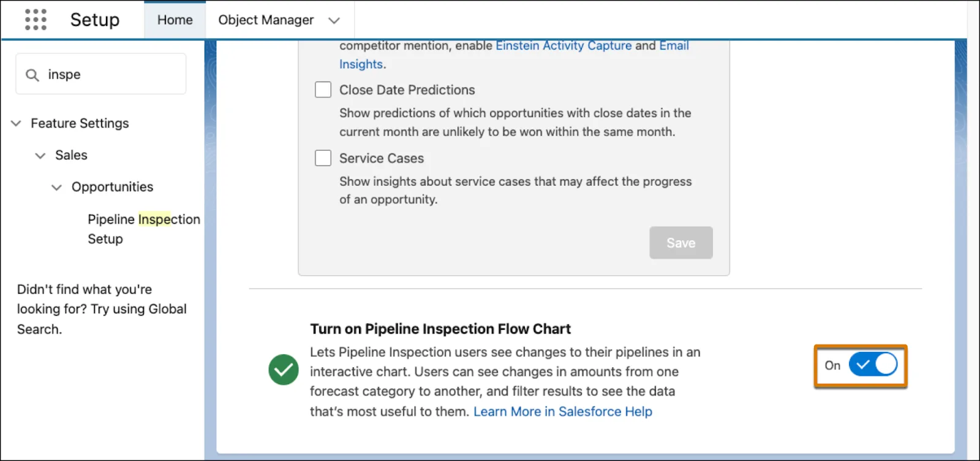Screen dimensions: 980x461
Task: Click the Save button
Action: point(681,243)
